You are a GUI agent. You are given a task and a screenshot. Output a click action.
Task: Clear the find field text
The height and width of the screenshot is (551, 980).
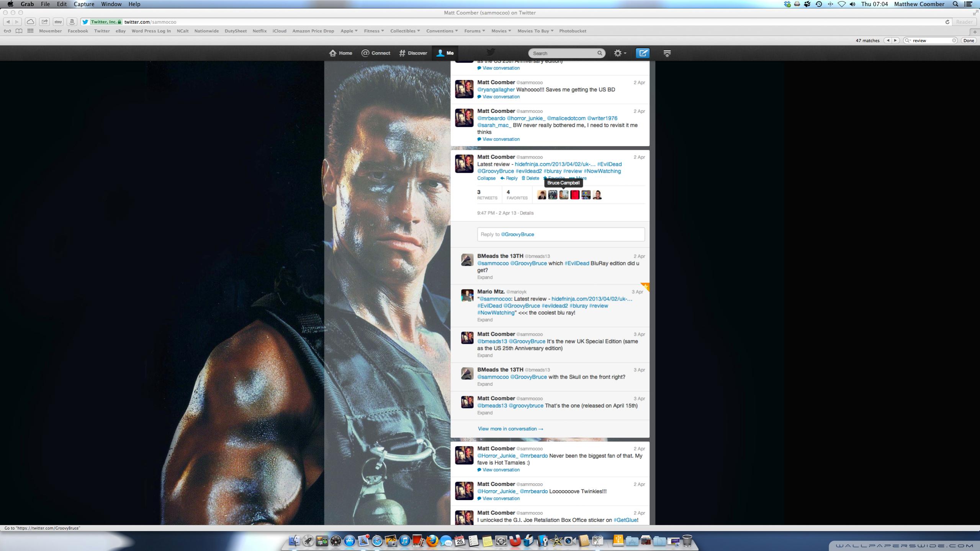954,41
